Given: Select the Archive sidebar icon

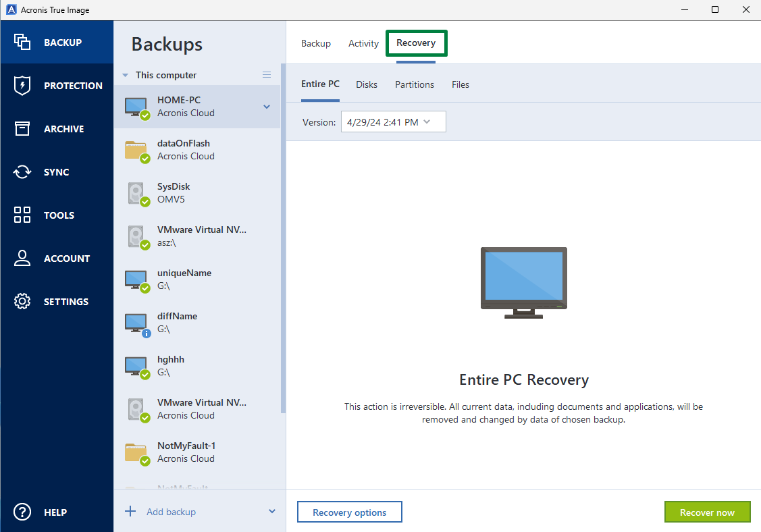Looking at the screenshot, I should 22,128.
